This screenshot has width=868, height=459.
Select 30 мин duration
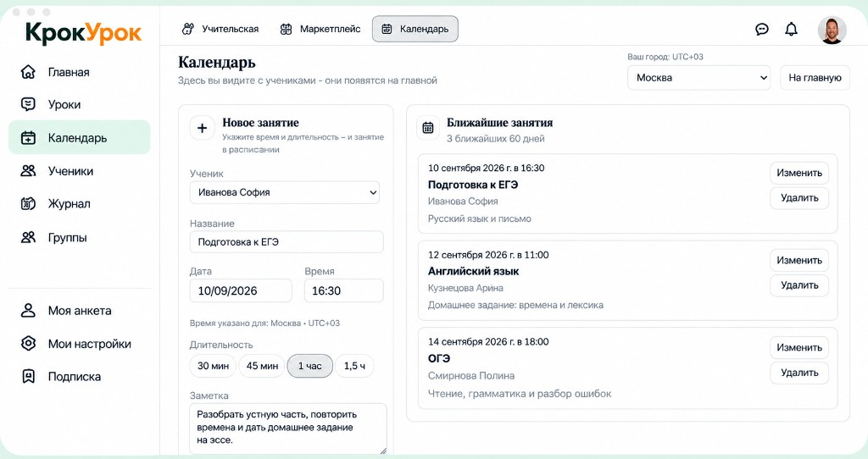point(213,366)
